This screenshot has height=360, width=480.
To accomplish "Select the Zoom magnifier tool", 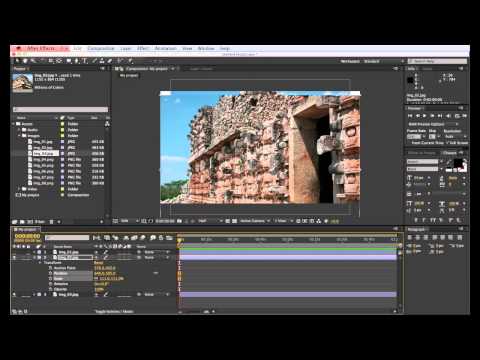I will (x=33, y=61).
